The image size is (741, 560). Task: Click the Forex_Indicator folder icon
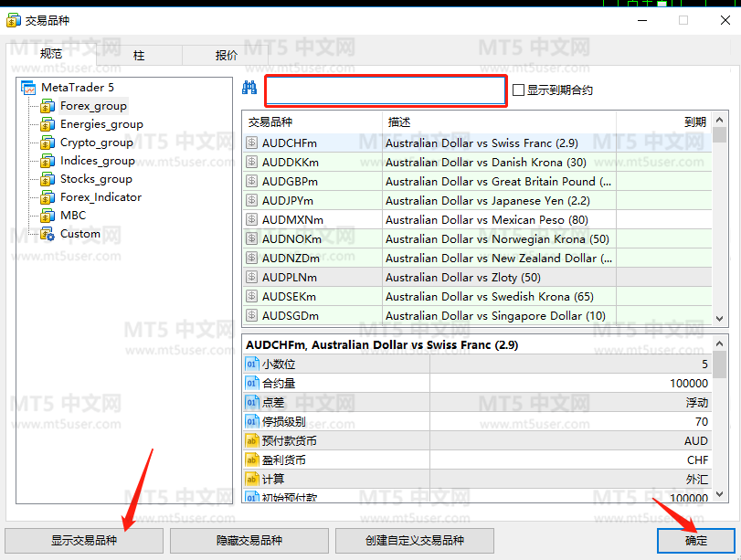coord(48,197)
